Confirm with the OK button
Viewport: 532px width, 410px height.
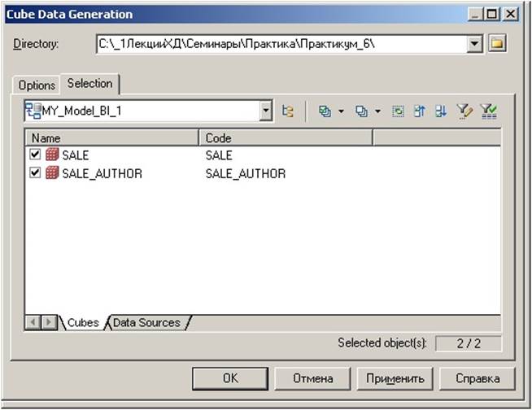pyautogui.click(x=230, y=378)
